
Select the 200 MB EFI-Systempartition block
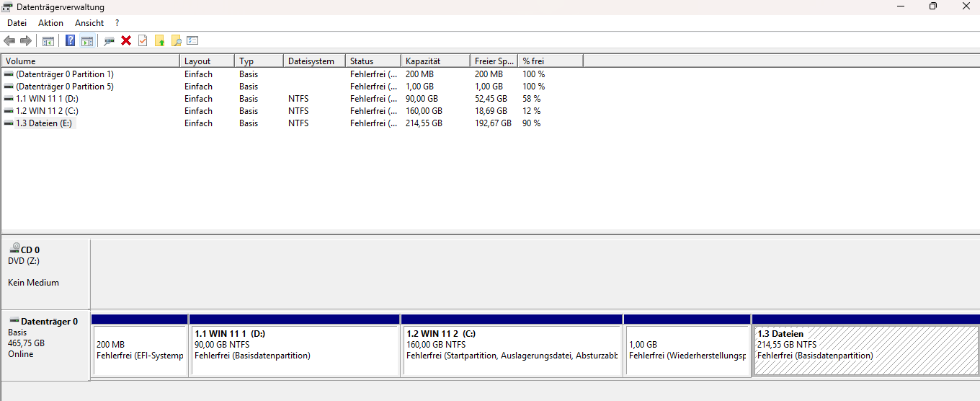(x=140, y=345)
